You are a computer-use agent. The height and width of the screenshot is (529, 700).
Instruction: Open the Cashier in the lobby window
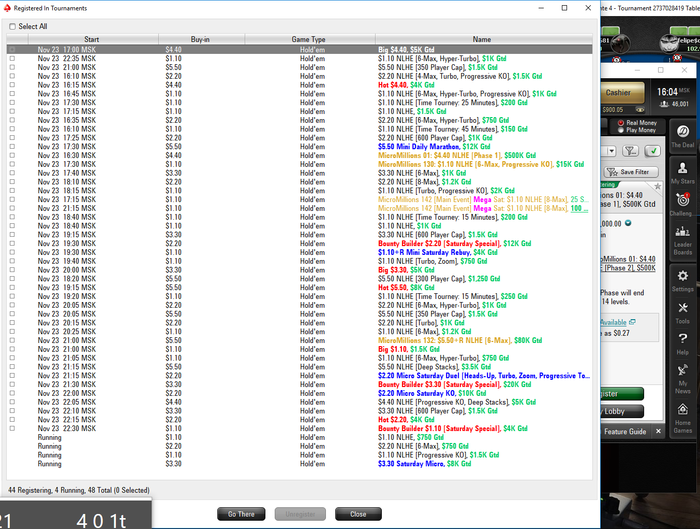[622, 93]
